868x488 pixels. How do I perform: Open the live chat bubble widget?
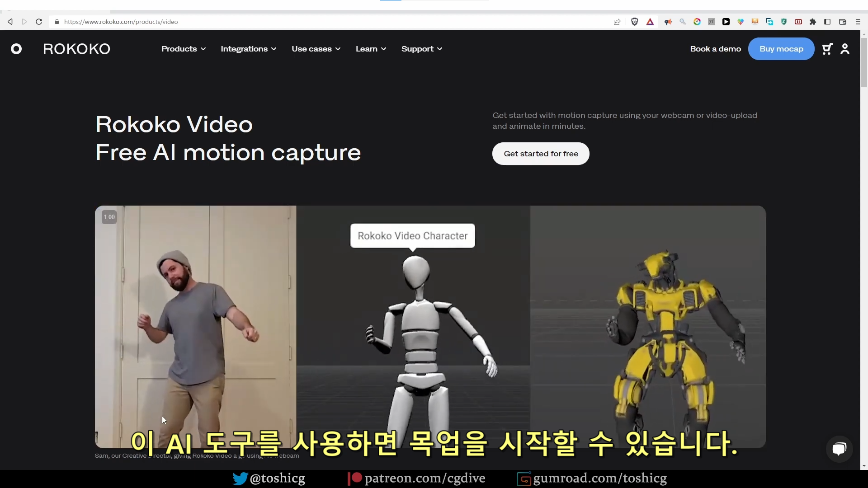839,449
